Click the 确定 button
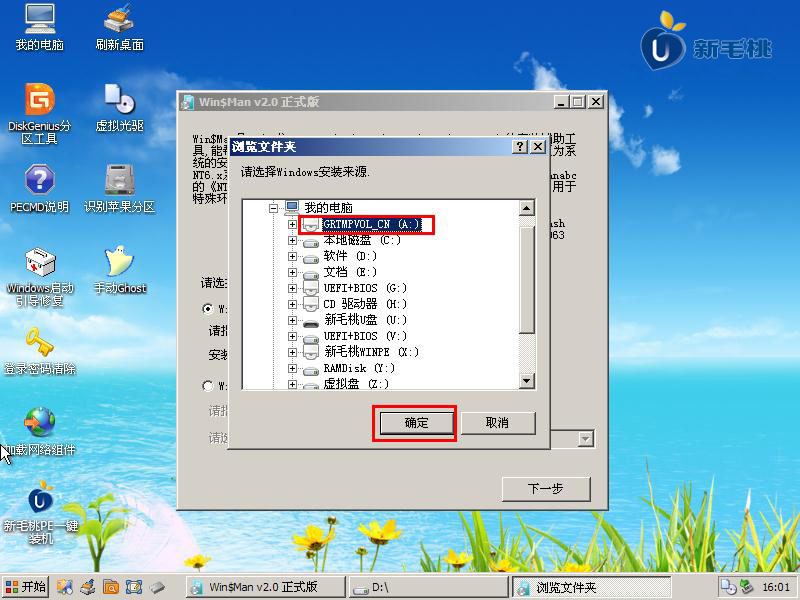Screen dimensions: 800x600 pos(416,423)
